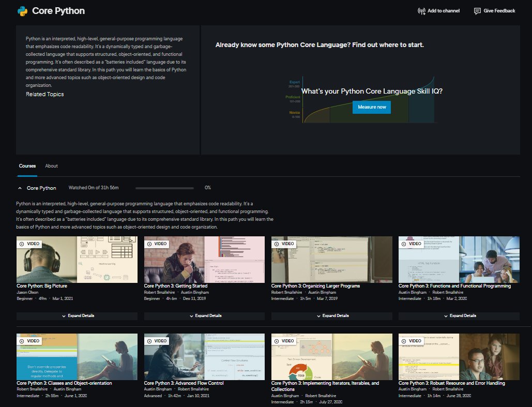Viewport: 532px width, 407px height.
Task: Click Classes and Object-orientation thumbnail
Action: (77, 356)
